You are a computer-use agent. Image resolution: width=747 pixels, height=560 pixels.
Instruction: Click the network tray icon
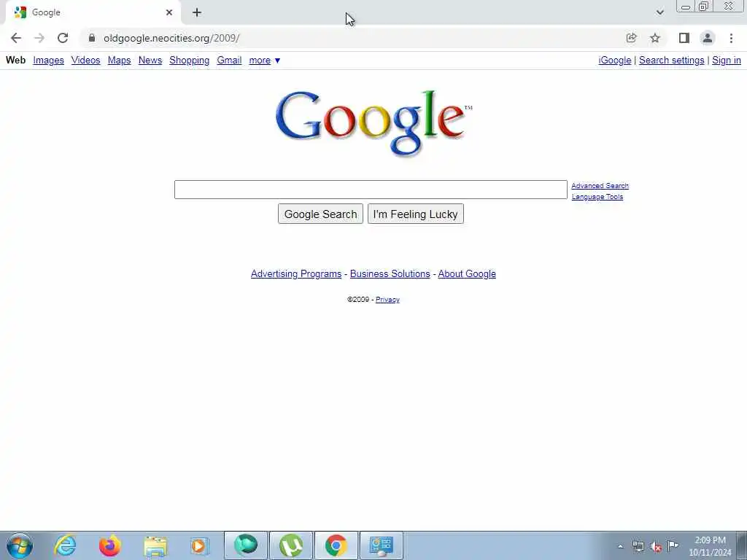coord(638,546)
